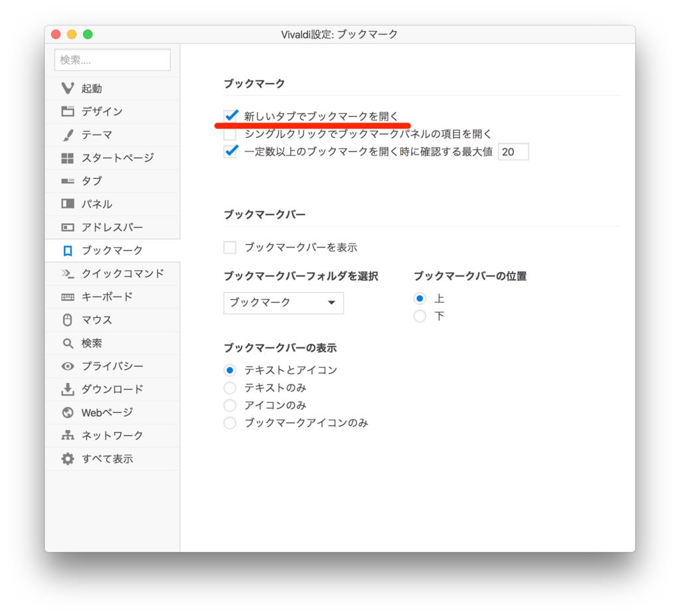Open the ブックマーク folder dropdown
Viewport: 680px width, 616px height.
[x=283, y=303]
